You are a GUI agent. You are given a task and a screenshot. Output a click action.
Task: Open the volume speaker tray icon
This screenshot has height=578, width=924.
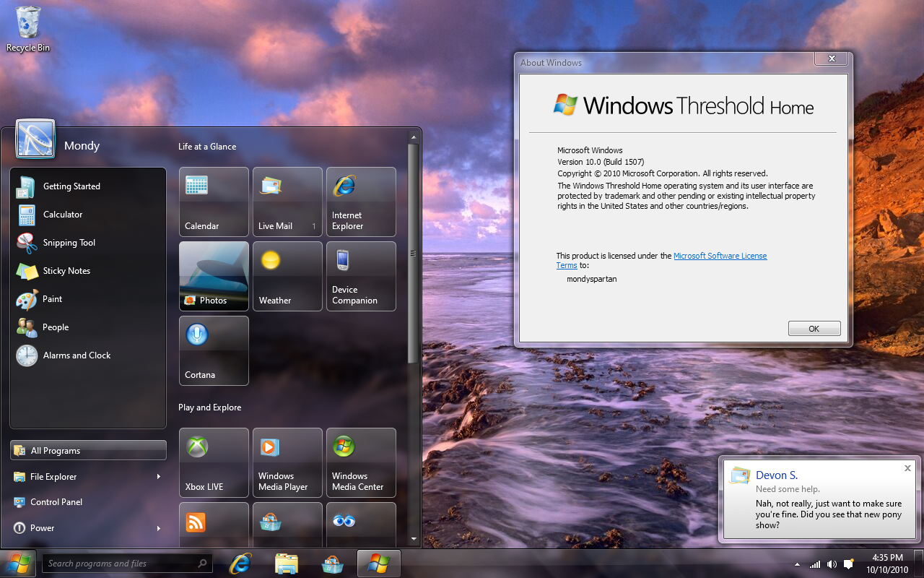click(x=832, y=564)
